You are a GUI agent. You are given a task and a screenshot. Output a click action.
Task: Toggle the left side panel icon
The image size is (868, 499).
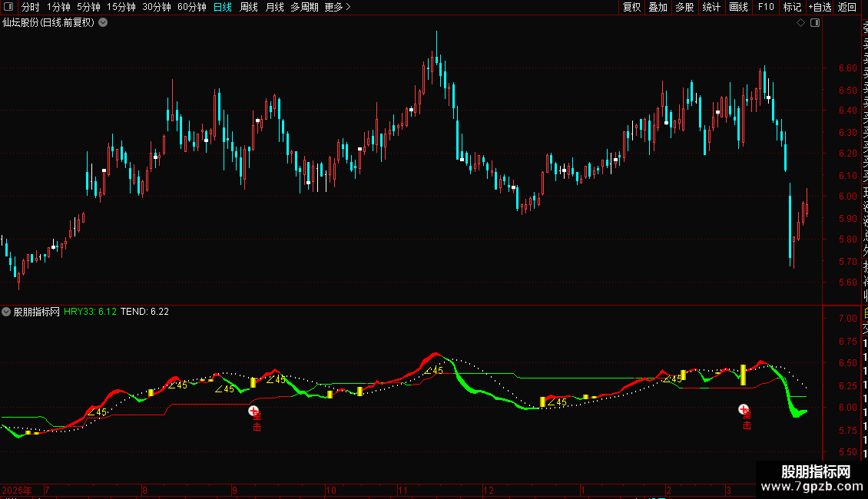8,7
